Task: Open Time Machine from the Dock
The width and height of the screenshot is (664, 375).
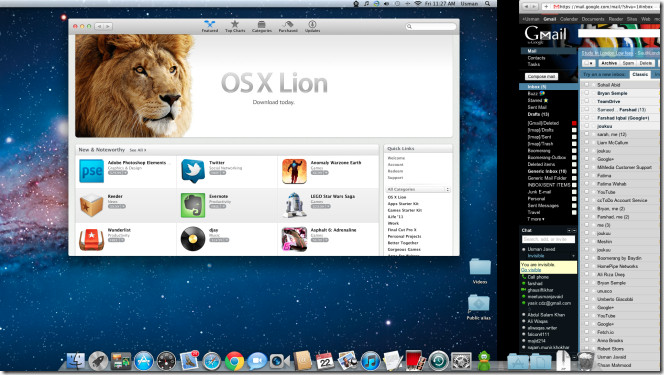Action: pyautogui.click(x=438, y=361)
